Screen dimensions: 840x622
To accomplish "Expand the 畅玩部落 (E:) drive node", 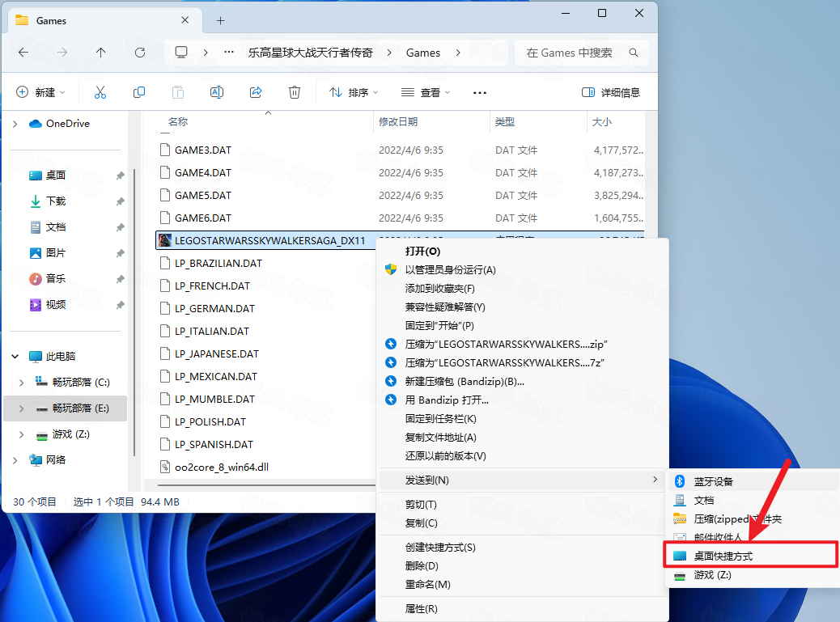I will pyautogui.click(x=21, y=408).
